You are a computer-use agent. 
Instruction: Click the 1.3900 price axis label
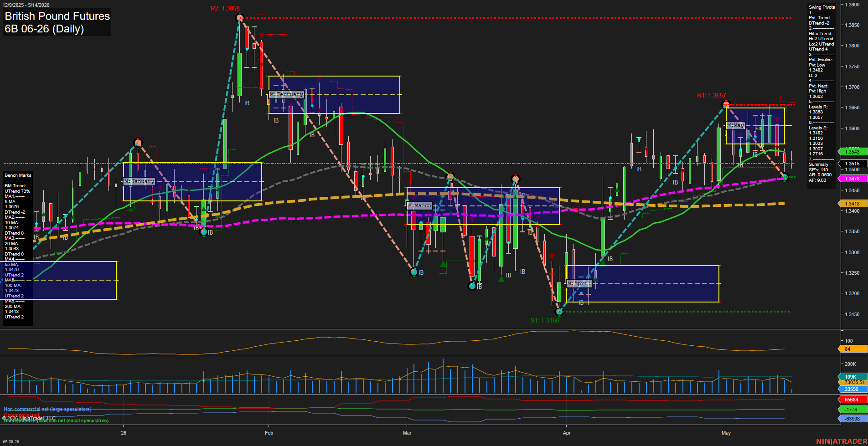852,5
